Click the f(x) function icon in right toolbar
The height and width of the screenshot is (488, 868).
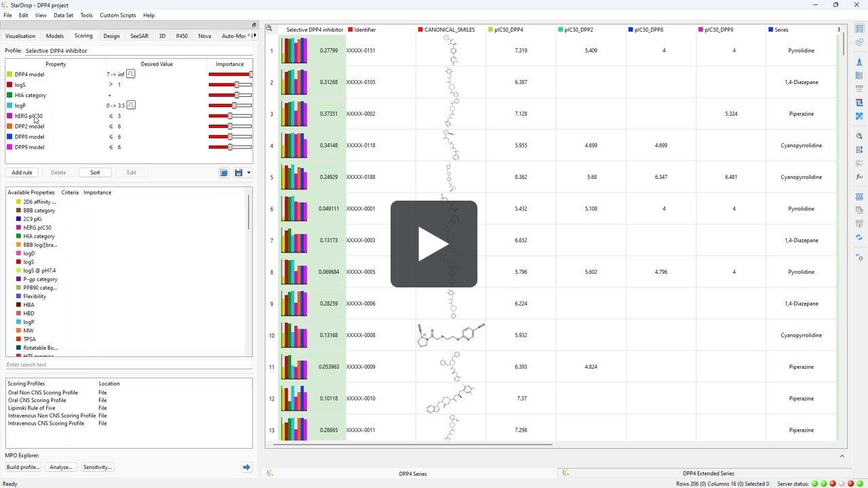tap(859, 177)
